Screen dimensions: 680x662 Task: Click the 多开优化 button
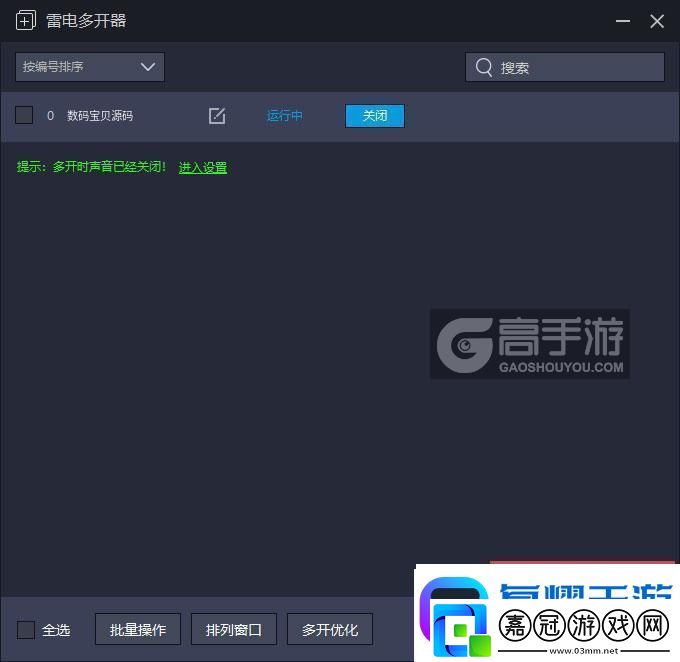[330, 629]
